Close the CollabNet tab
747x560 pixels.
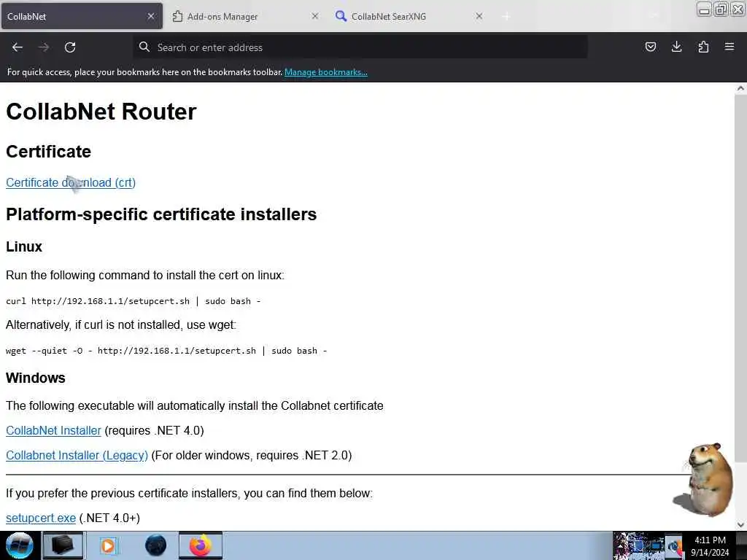151,16
